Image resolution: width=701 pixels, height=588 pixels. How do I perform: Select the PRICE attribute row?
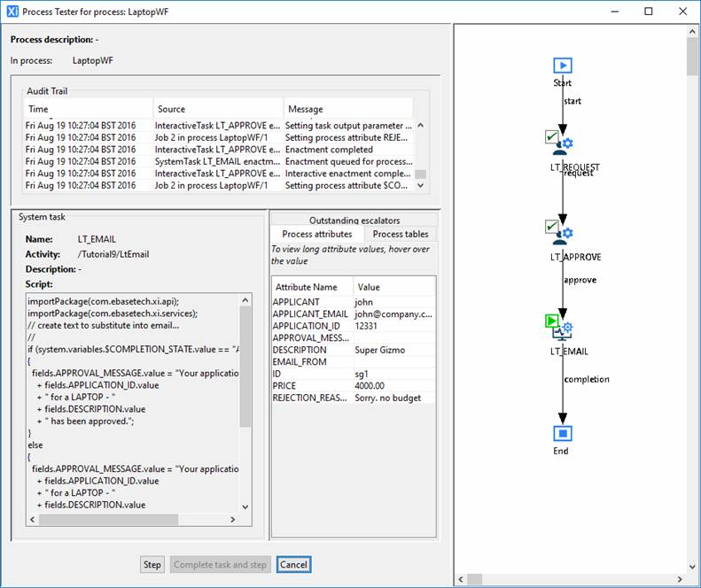click(x=312, y=386)
